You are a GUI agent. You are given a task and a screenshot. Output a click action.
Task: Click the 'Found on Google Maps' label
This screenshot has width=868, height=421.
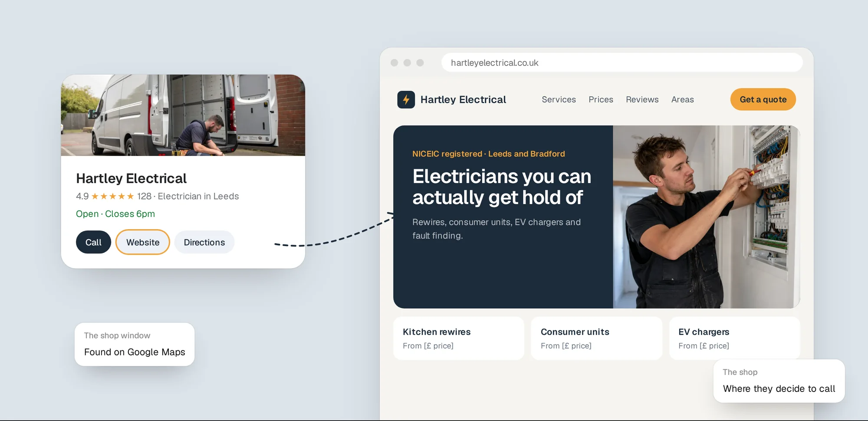coord(135,352)
